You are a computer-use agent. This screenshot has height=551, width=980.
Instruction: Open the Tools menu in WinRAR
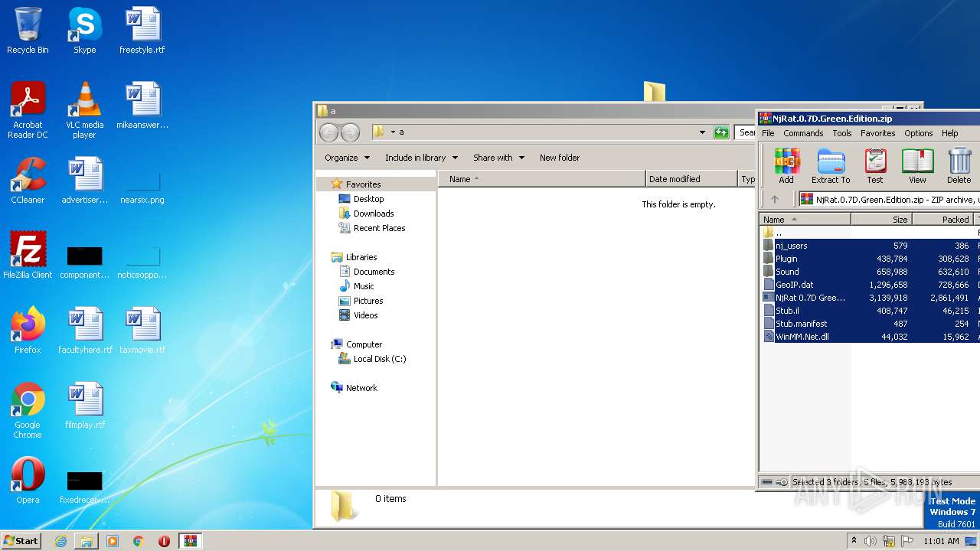pyautogui.click(x=842, y=133)
